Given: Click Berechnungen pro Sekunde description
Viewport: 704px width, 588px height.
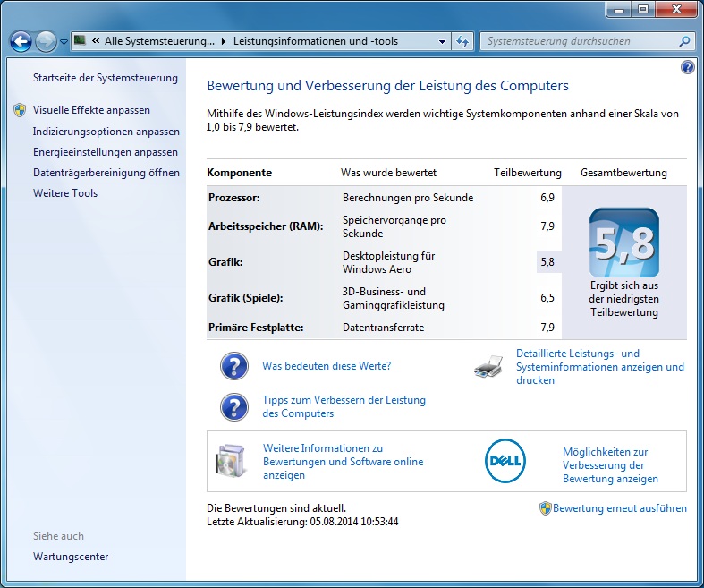Looking at the screenshot, I should (408, 198).
